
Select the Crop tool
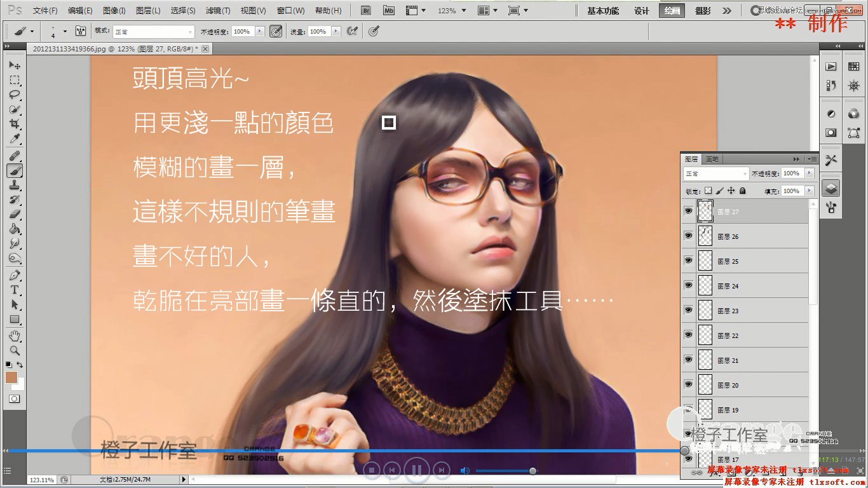point(15,124)
